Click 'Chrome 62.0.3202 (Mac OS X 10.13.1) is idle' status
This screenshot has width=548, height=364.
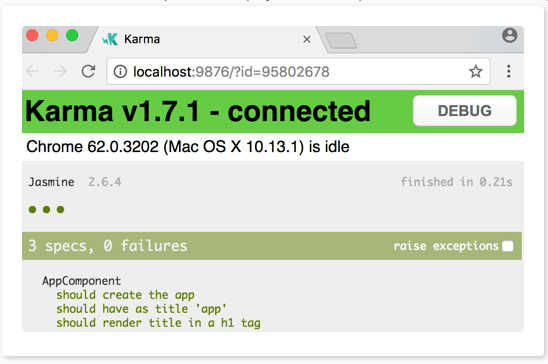(x=188, y=147)
